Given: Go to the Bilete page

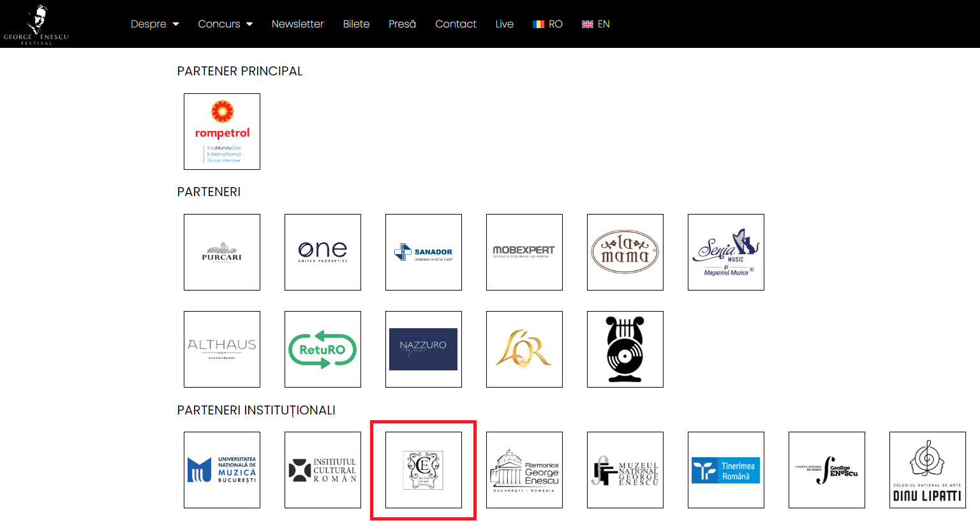Looking at the screenshot, I should pyautogui.click(x=356, y=24).
